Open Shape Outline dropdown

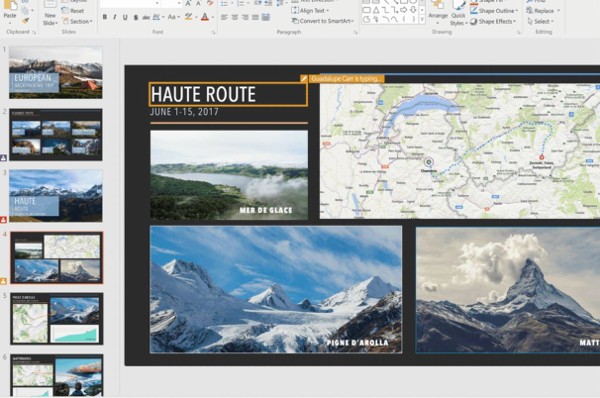[x=494, y=11]
